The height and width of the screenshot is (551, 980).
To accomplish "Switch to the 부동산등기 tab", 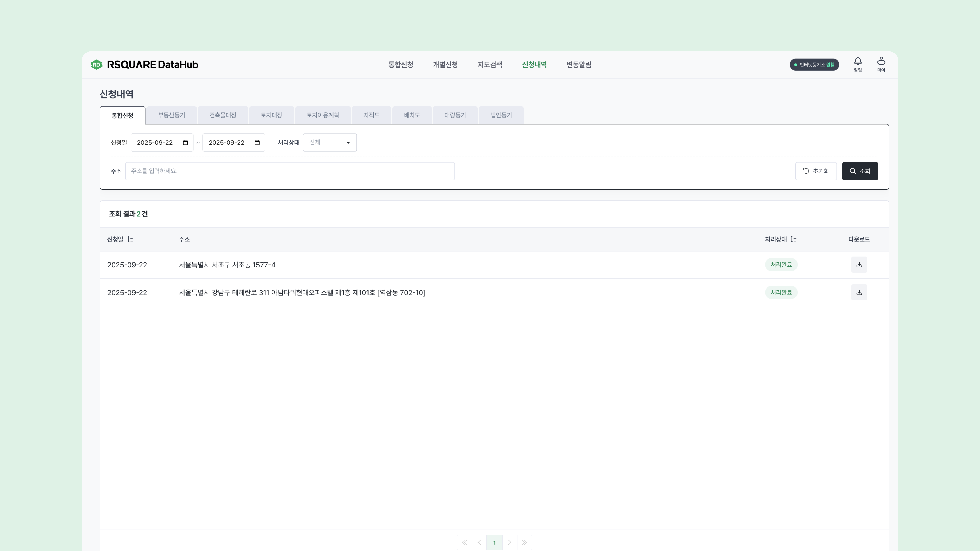I will coord(171,115).
